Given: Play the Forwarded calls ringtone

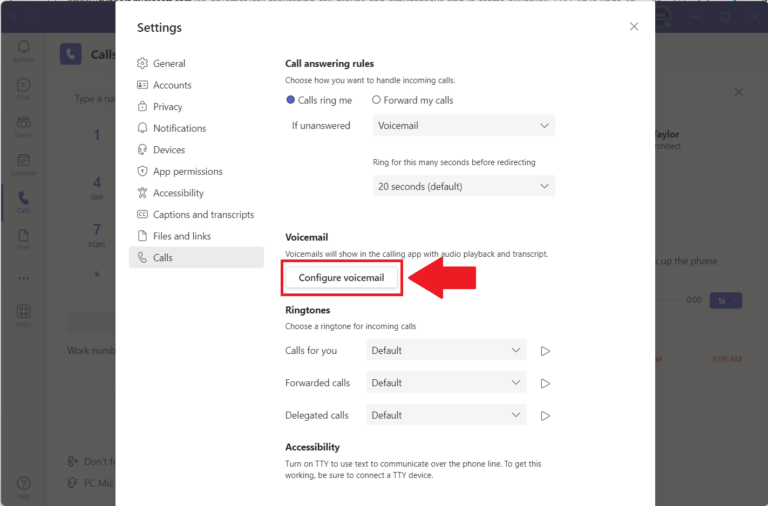Looking at the screenshot, I should click(545, 383).
